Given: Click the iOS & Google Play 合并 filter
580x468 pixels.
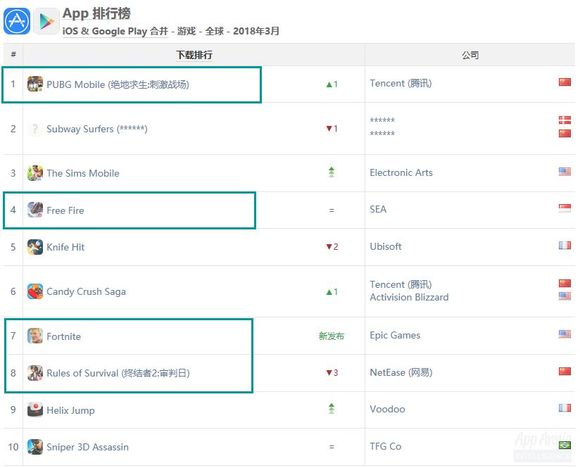Looking at the screenshot, I should point(115,31).
